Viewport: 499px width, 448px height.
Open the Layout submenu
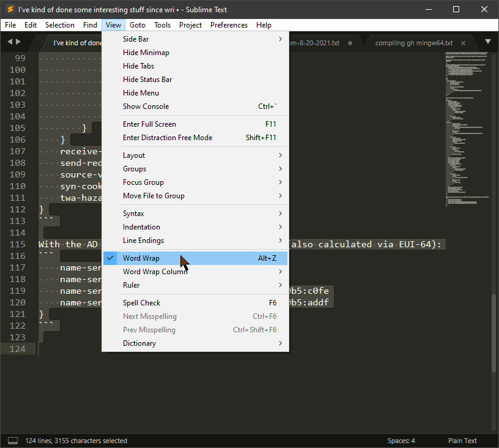click(133, 155)
